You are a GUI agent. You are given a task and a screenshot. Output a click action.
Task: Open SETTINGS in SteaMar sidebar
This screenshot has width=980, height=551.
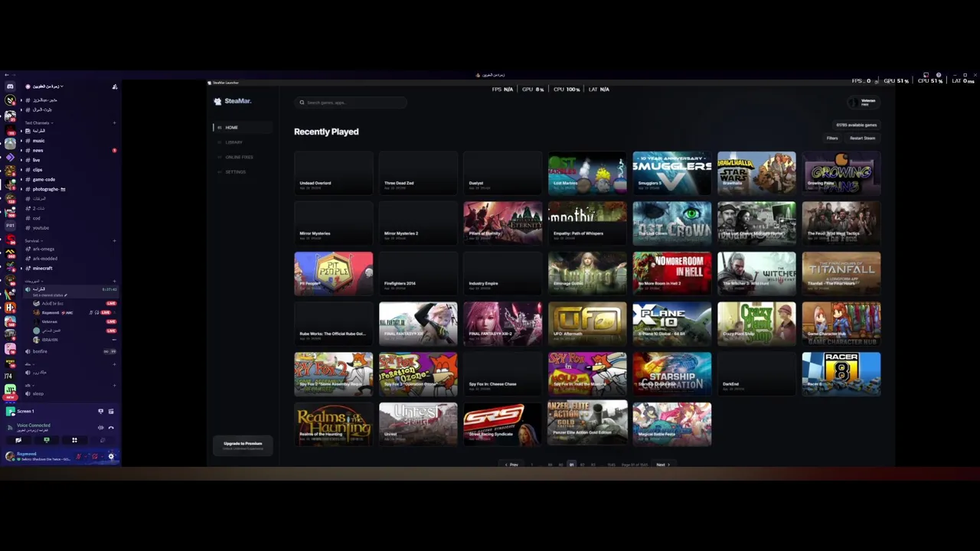[243, 171]
